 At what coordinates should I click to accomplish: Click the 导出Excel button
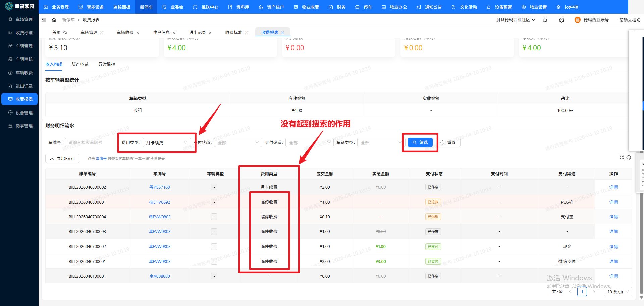62,158
